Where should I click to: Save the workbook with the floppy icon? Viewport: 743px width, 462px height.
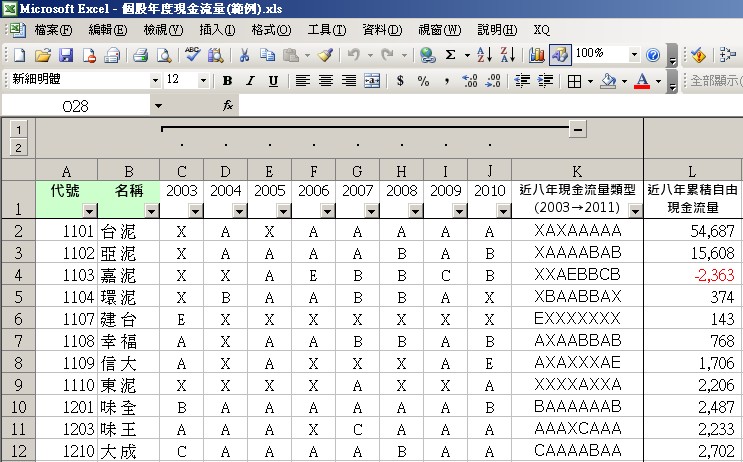pyautogui.click(x=66, y=55)
